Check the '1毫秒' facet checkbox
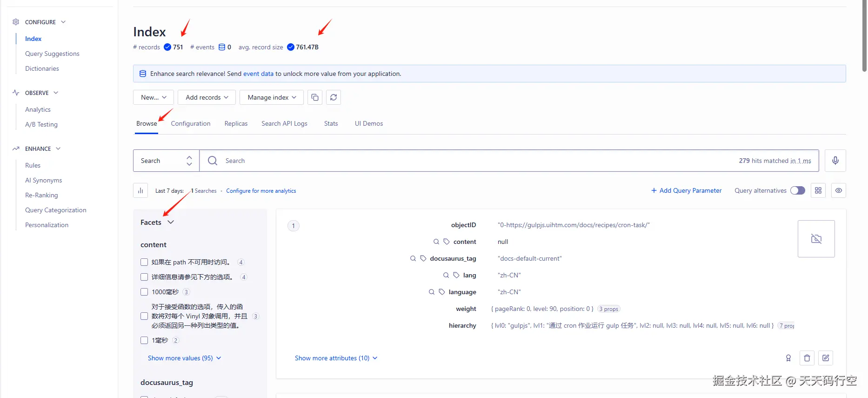Viewport: 868px width, 398px height. click(144, 340)
